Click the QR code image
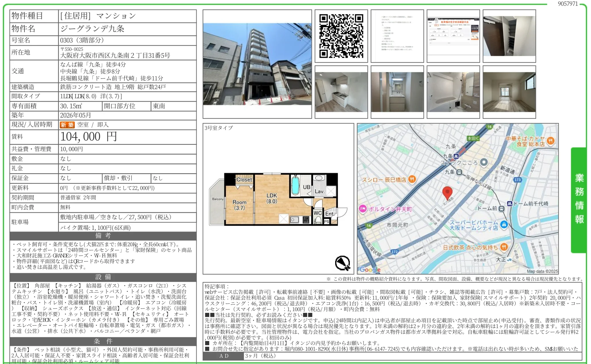The width and height of the screenshot is (591, 364). point(341,36)
